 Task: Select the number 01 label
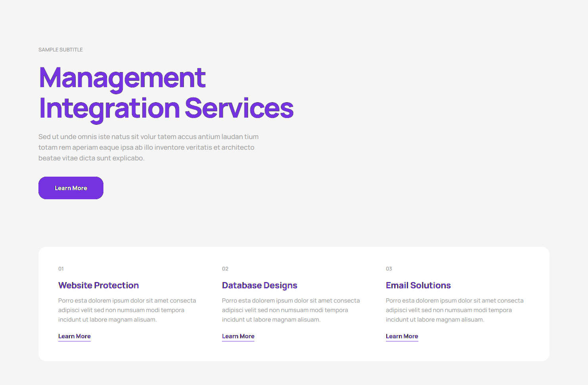61,269
